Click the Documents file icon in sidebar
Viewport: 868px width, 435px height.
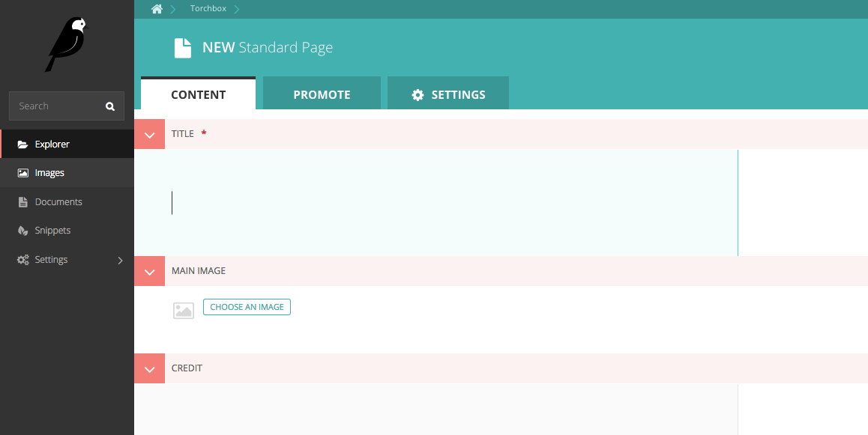pos(22,202)
